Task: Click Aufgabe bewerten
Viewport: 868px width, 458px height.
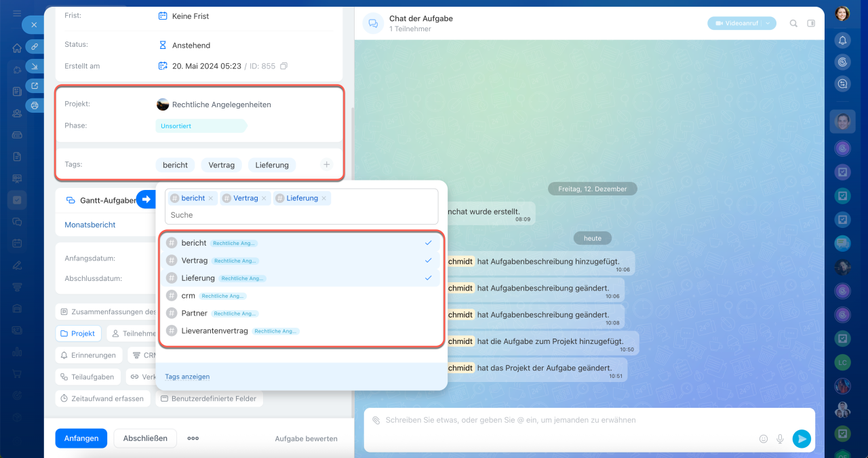Action: pyautogui.click(x=306, y=439)
